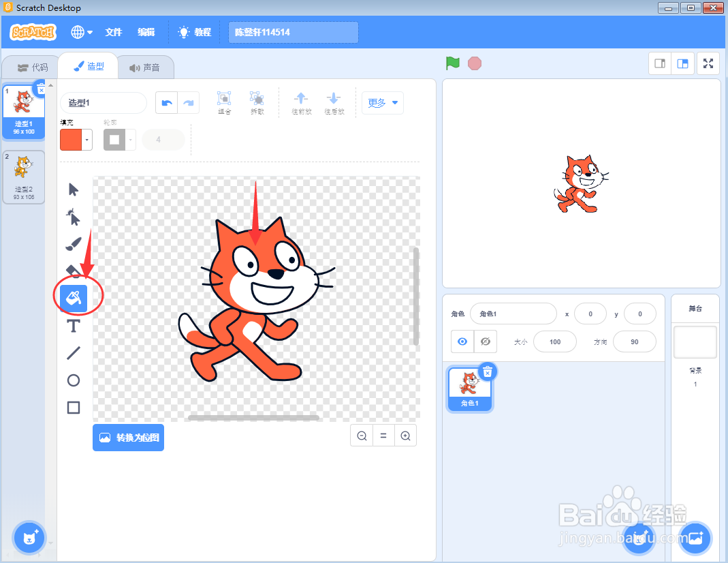The width and height of the screenshot is (728, 563).
Task: Click the Forward (往前放) icon
Action: [301, 103]
